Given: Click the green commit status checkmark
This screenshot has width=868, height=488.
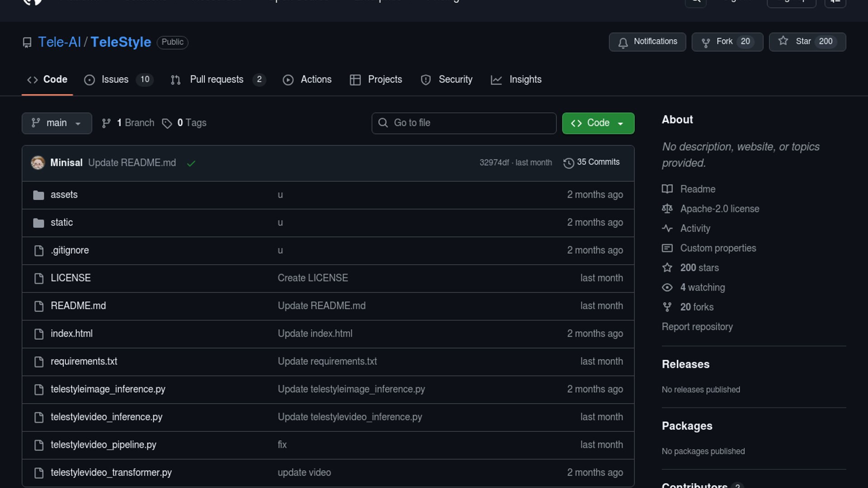Looking at the screenshot, I should pos(191,163).
